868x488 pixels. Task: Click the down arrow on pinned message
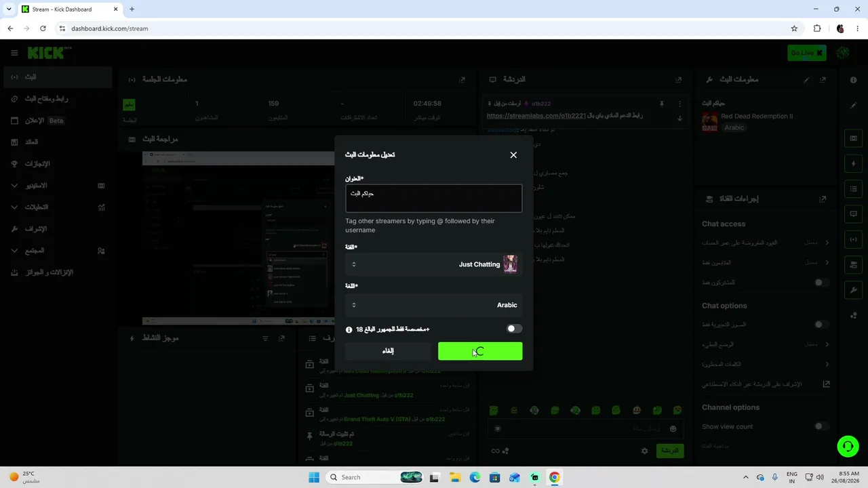(x=680, y=119)
